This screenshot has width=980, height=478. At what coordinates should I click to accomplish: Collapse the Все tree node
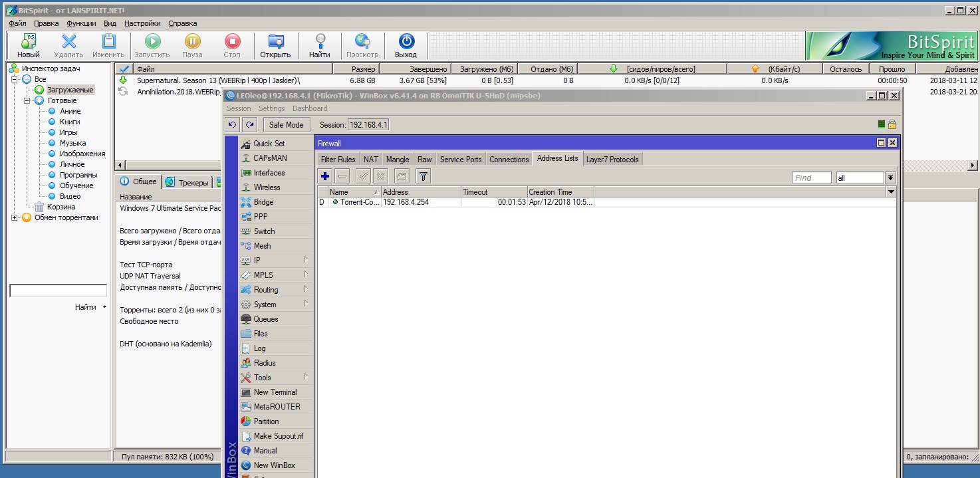click(15, 79)
